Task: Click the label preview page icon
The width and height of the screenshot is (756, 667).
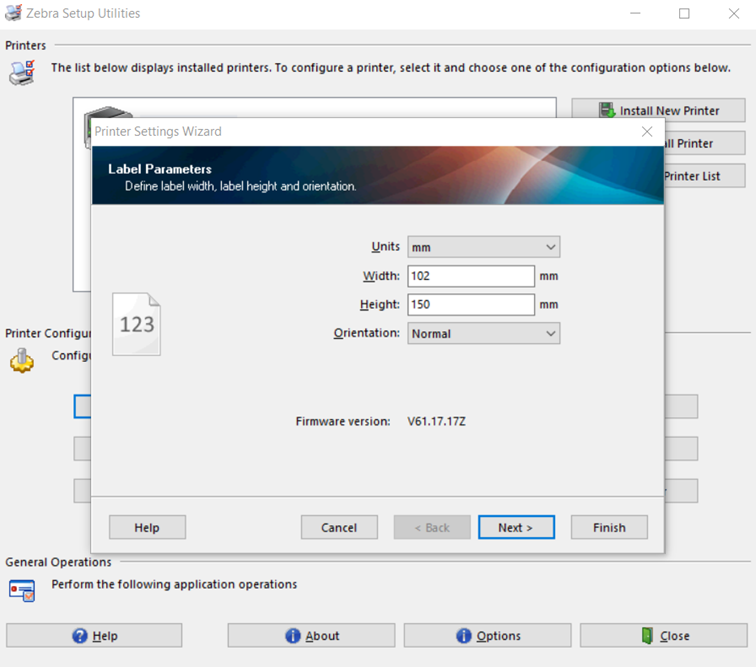Action: [136, 324]
